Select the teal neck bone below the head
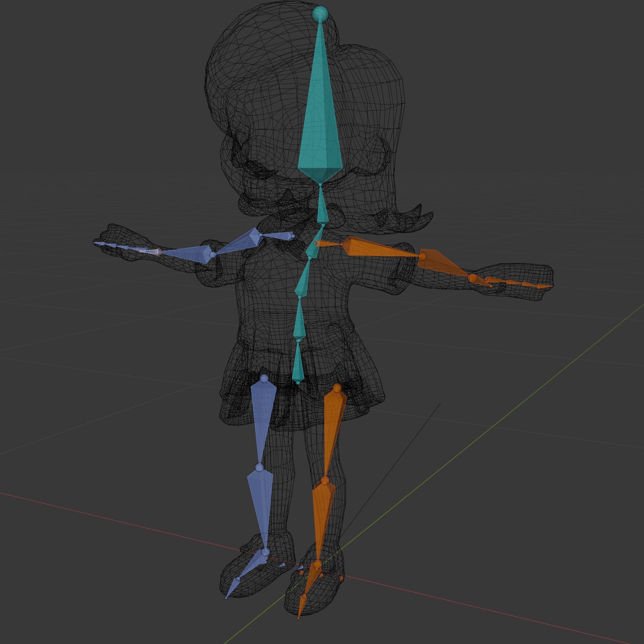The height and width of the screenshot is (644, 644). click(322, 204)
